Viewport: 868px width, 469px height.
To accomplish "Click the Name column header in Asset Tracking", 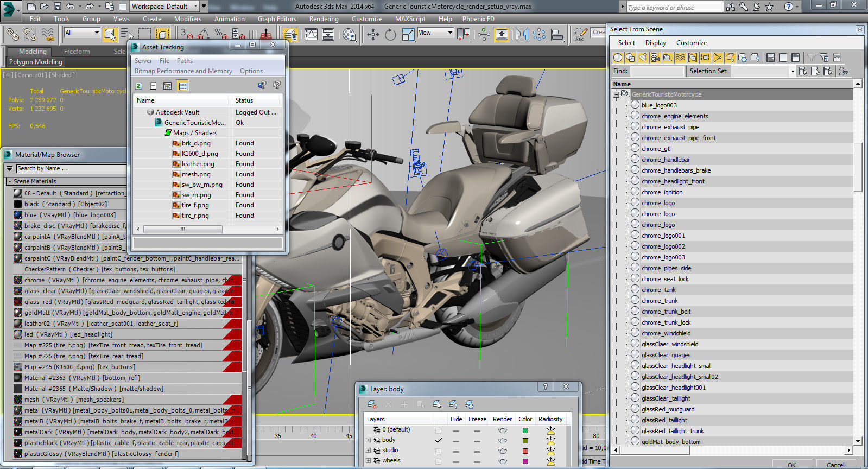I will [182, 100].
